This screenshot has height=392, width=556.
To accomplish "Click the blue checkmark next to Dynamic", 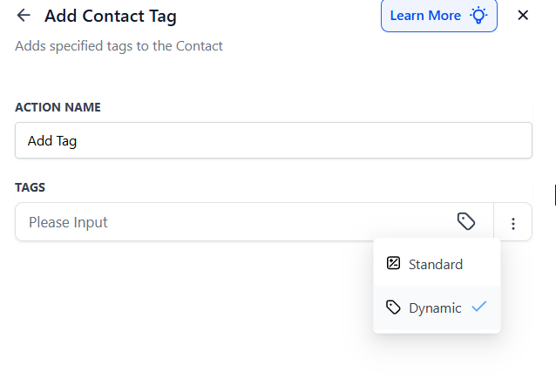I will click(x=478, y=307).
